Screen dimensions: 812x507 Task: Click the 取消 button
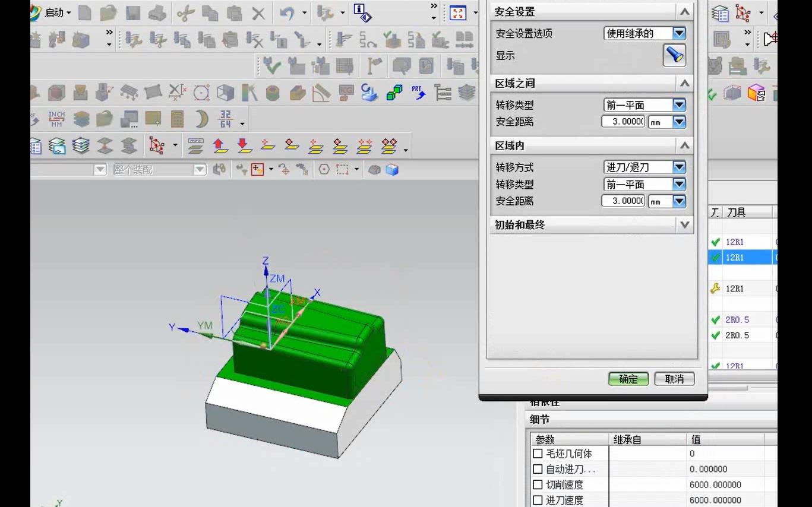tap(675, 379)
